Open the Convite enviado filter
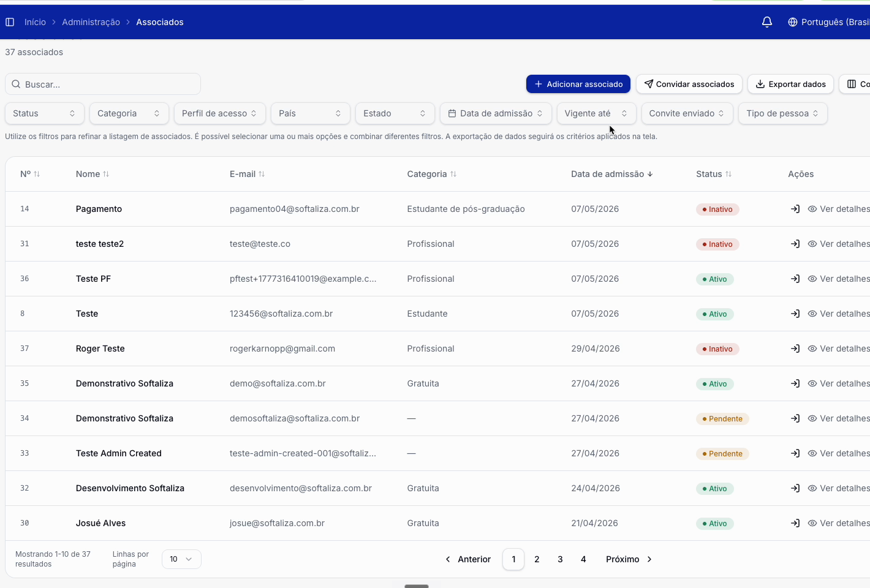This screenshot has height=588, width=870. coord(687,113)
